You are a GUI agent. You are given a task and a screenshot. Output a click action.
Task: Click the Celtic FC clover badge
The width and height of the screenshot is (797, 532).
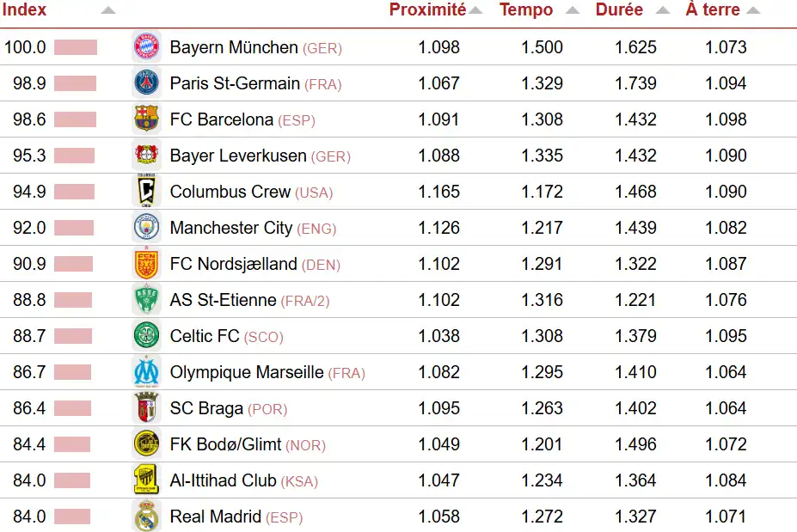click(x=146, y=336)
